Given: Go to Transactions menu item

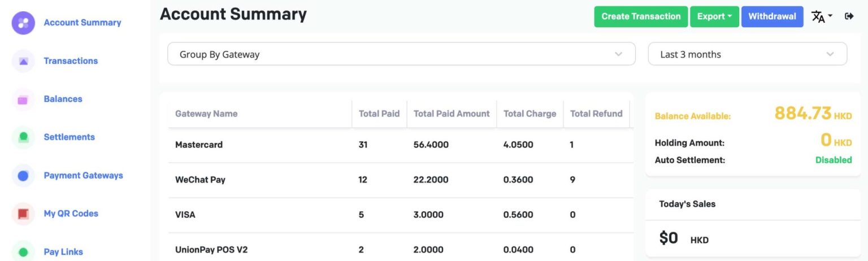Looking at the screenshot, I should click(x=71, y=61).
